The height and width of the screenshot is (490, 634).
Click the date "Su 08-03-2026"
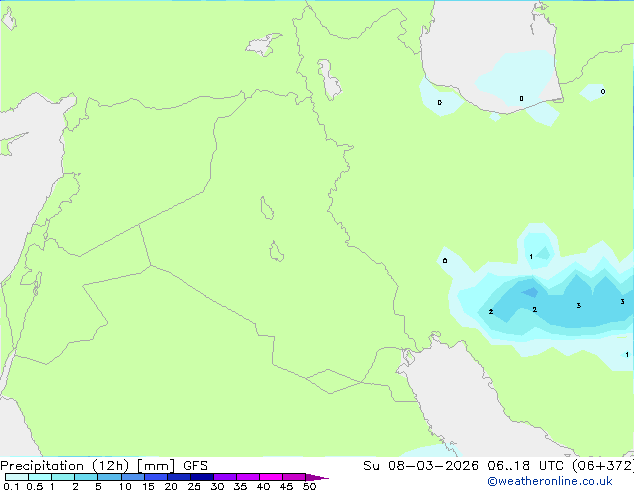coord(421,466)
